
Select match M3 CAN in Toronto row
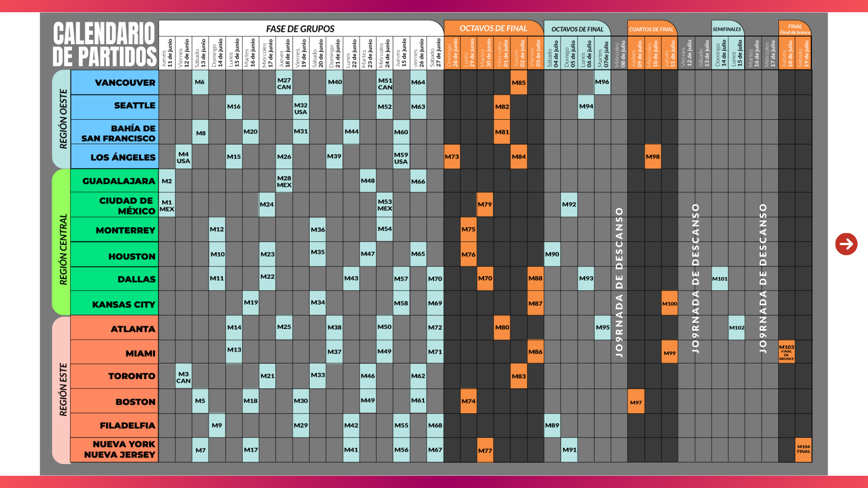point(184,377)
